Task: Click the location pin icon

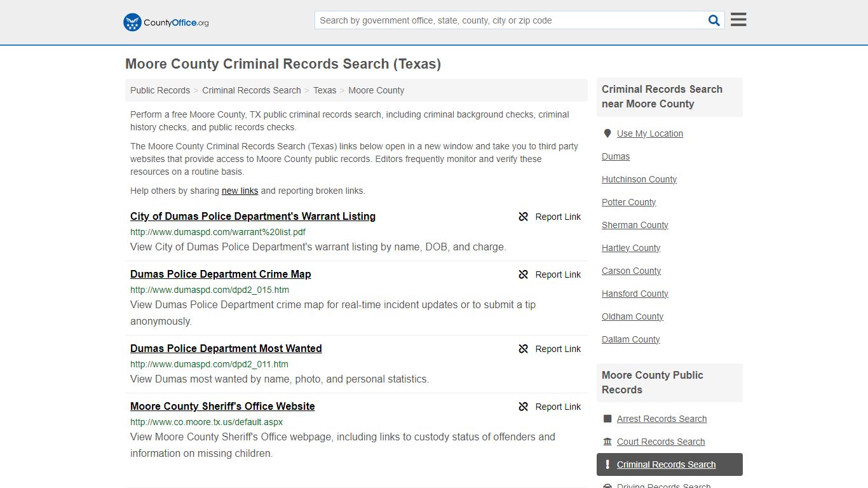Action: point(607,133)
